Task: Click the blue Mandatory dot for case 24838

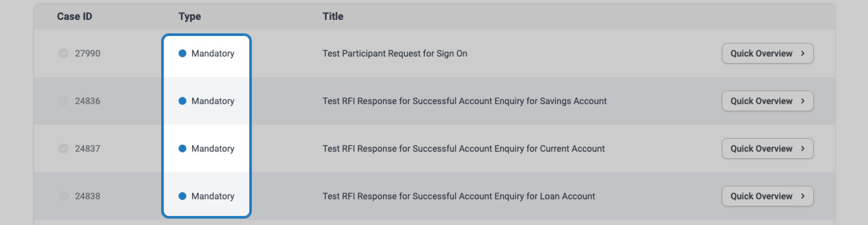Action: [x=183, y=196]
